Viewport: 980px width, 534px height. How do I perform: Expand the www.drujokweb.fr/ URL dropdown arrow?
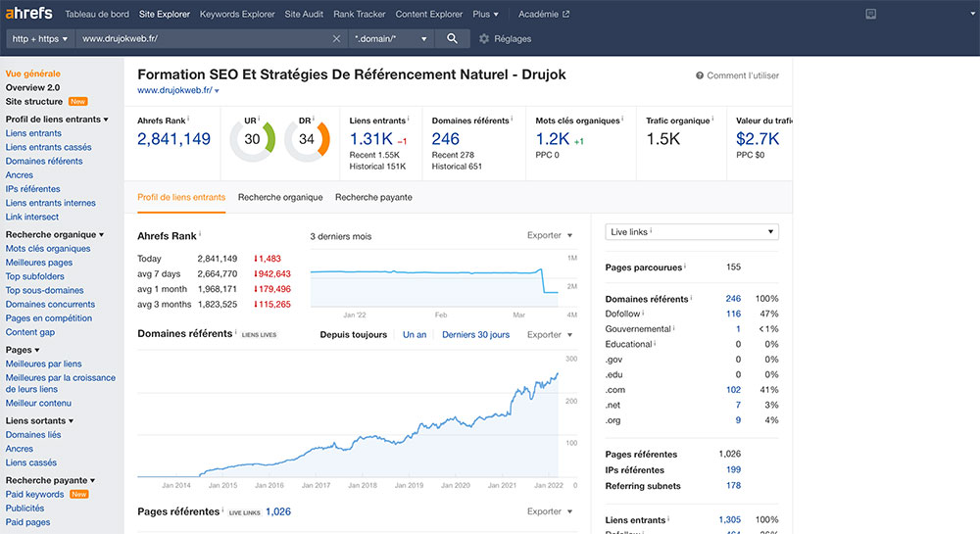[217, 90]
